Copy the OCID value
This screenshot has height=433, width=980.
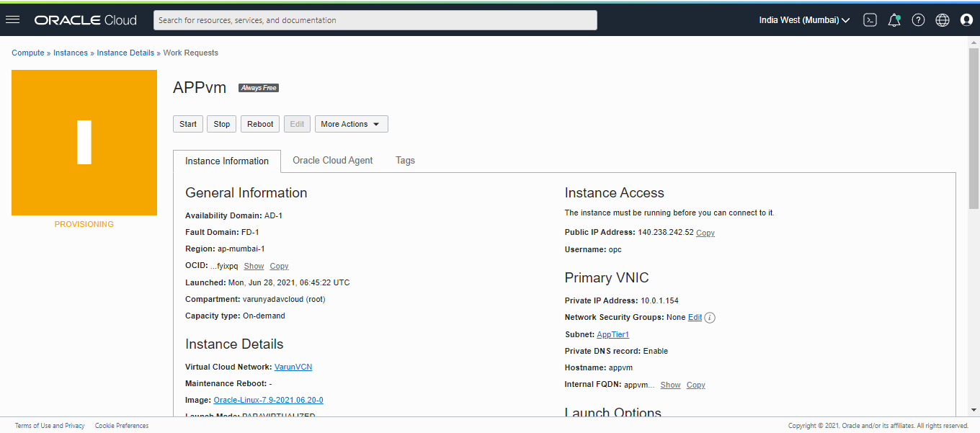279,266
